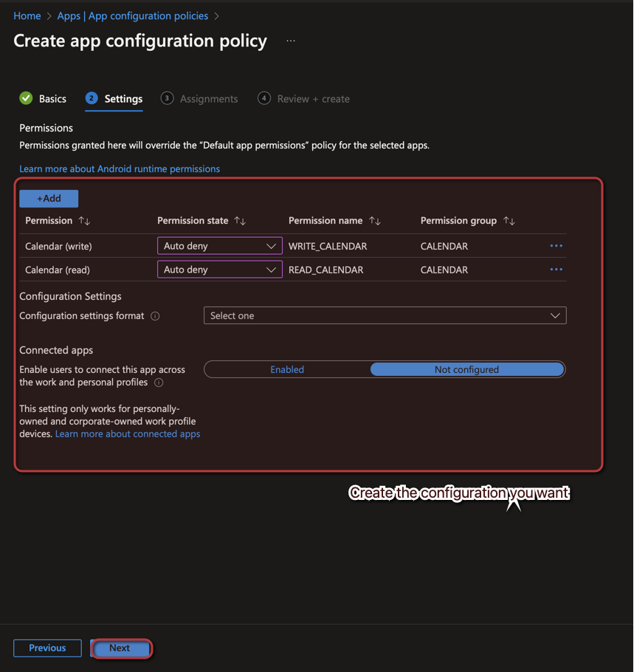Click info icon beside connected apps description

tap(159, 383)
